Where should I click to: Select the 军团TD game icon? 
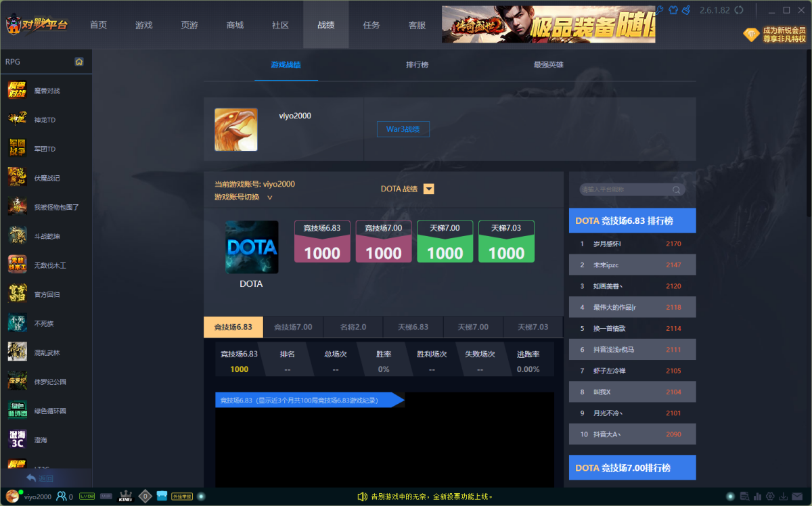[x=18, y=148]
